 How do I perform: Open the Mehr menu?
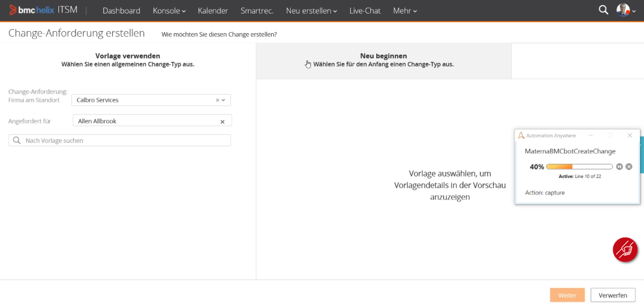[x=405, y=11]
